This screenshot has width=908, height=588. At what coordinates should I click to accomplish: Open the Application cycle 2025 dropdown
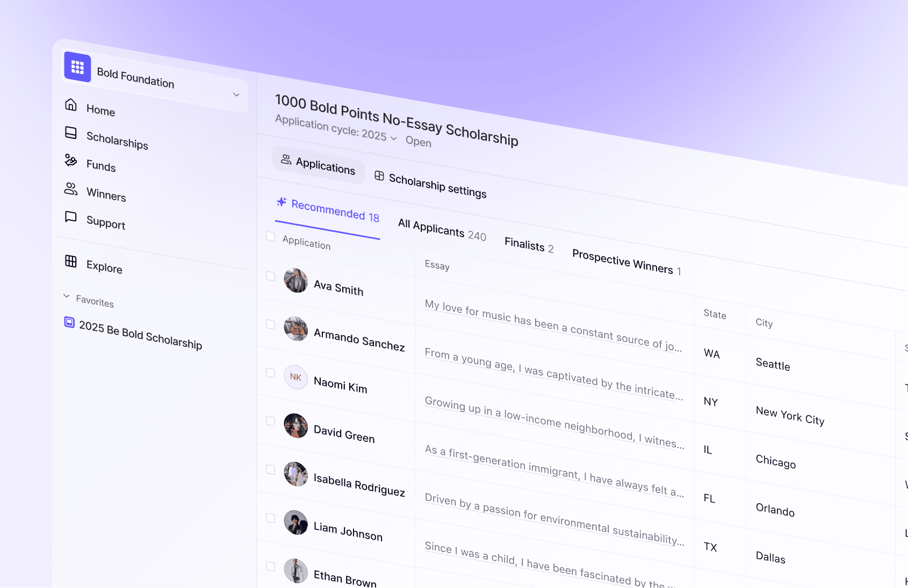[x=336, y=128]
